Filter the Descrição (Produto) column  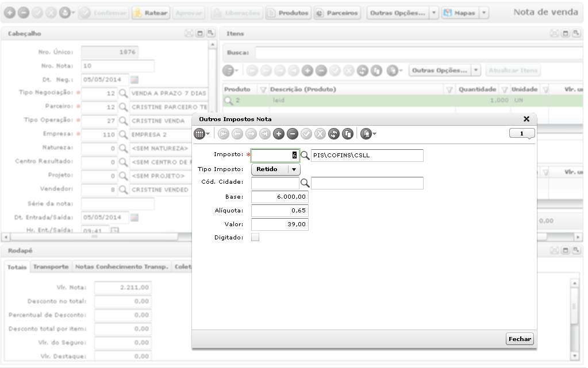tap(449, 90)
